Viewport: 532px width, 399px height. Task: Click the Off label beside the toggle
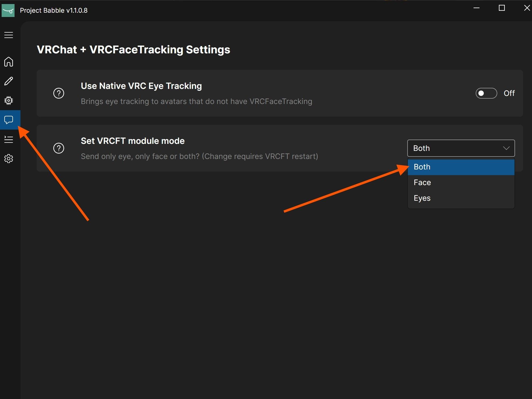pos(509,93)
